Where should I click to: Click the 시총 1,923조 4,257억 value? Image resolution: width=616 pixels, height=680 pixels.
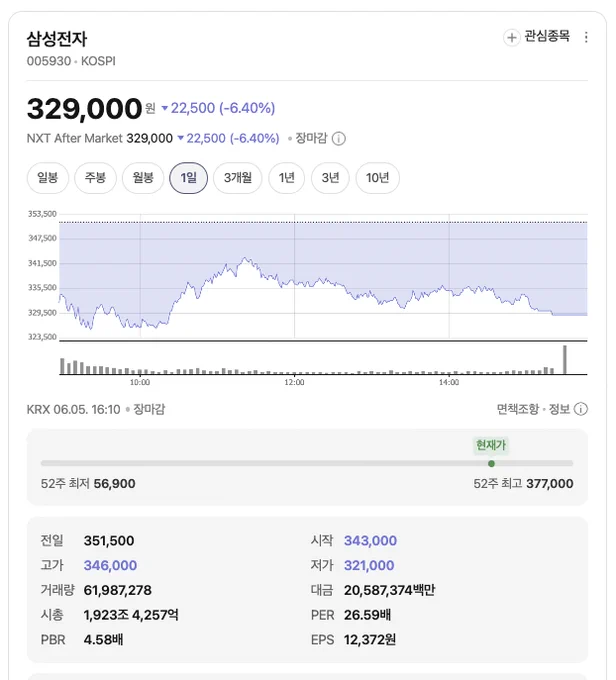pyautogui.click(x=131, y=615)
